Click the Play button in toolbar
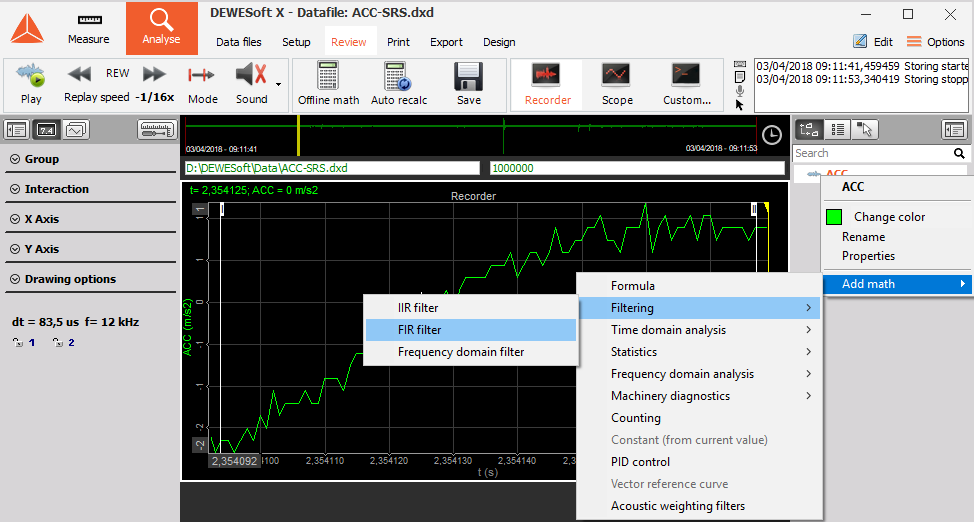 (31, 84)
